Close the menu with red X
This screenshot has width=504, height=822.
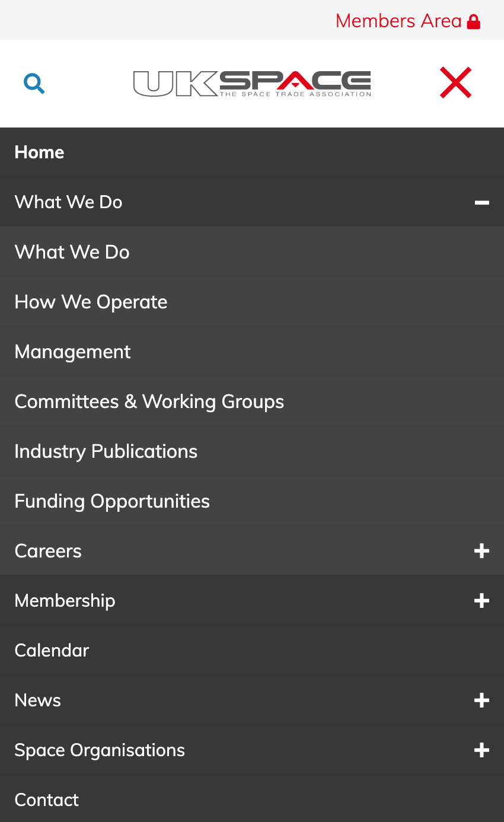point(455,82)
